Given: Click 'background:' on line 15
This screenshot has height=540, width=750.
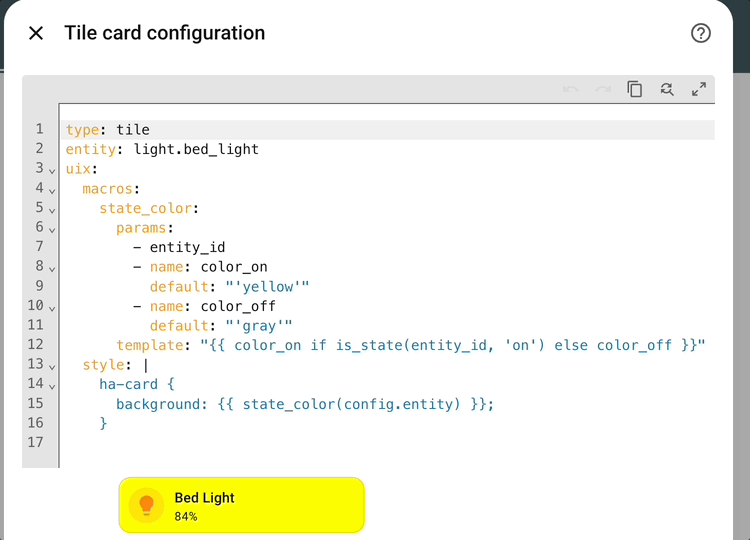Looking at the screenshot, I should click(x=162, y=404).
